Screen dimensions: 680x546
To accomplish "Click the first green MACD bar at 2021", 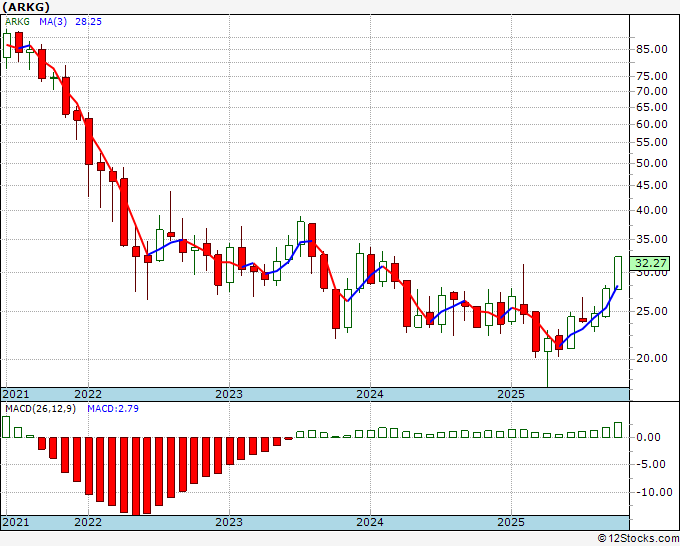I will [x=6, y=427].
